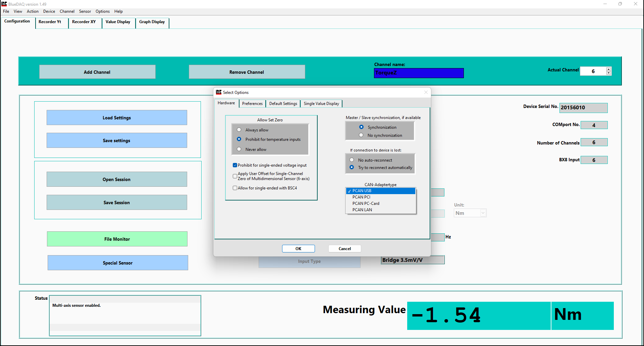Screen dimensions: 644x346
Task: Click the File Monitor button
Action: click(x=117, y=239)
